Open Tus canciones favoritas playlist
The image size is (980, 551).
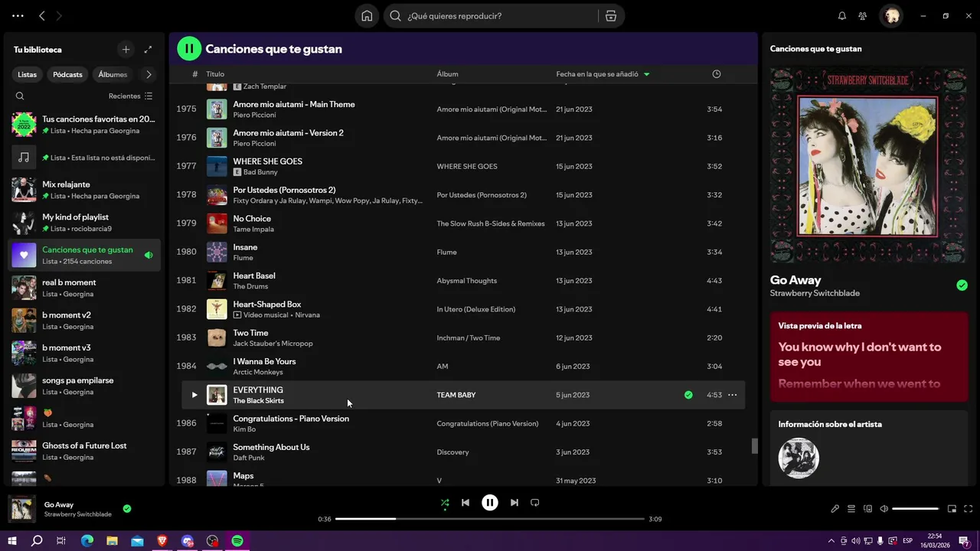click(x=85, y=125)
